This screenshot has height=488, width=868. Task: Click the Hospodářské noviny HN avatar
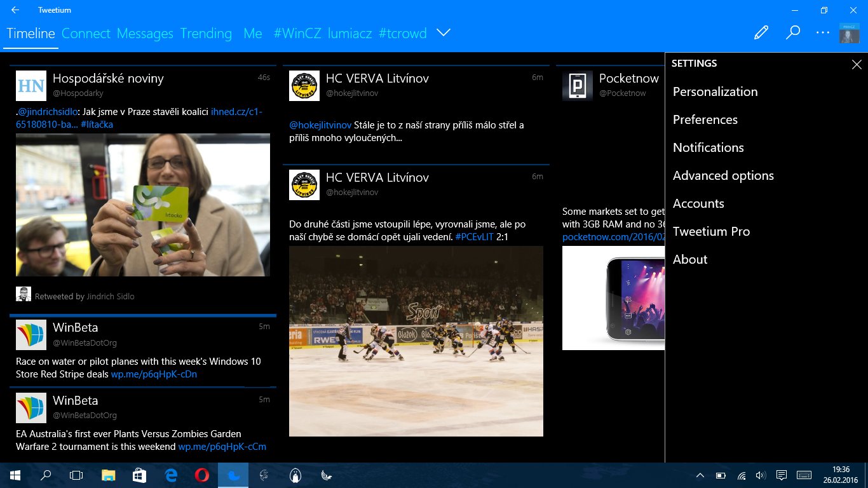(31, 86)
